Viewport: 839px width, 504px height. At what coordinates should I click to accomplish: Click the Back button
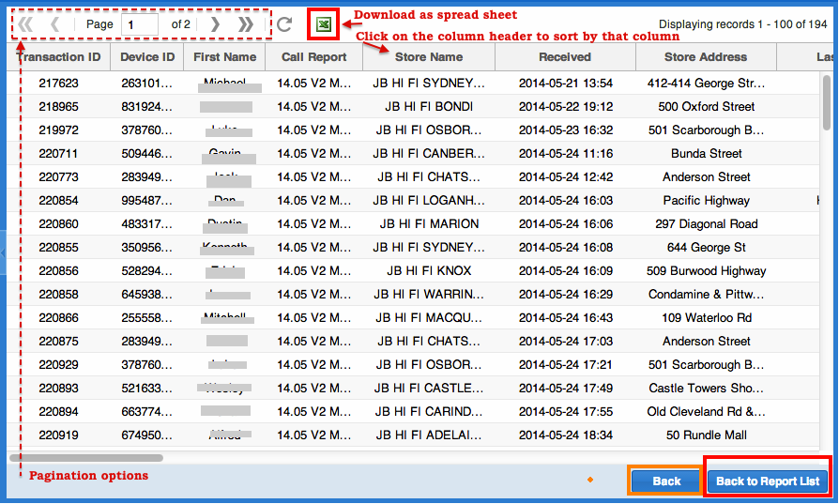(x=666, y=481)
